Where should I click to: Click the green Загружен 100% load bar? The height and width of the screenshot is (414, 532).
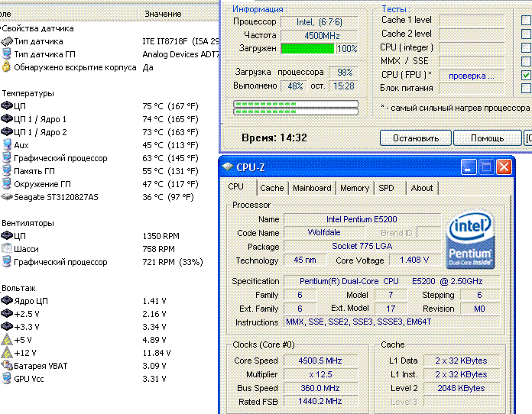307,48
